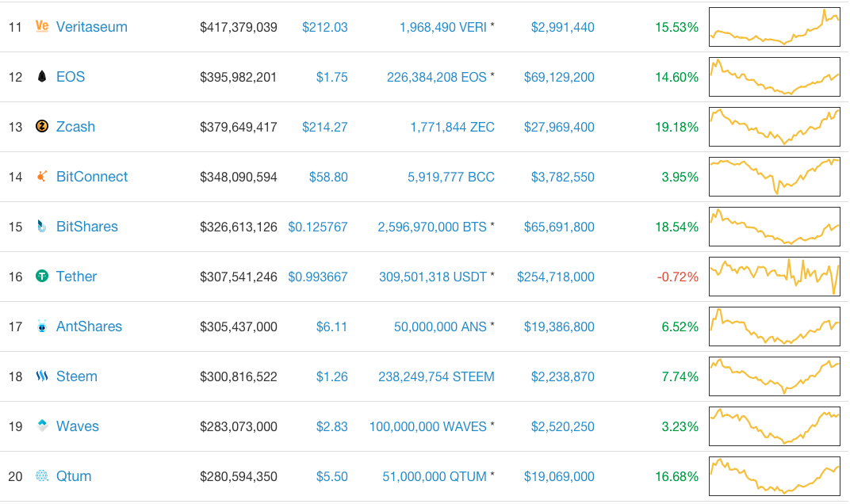View Steem 7-day price graph

(775, 376)
